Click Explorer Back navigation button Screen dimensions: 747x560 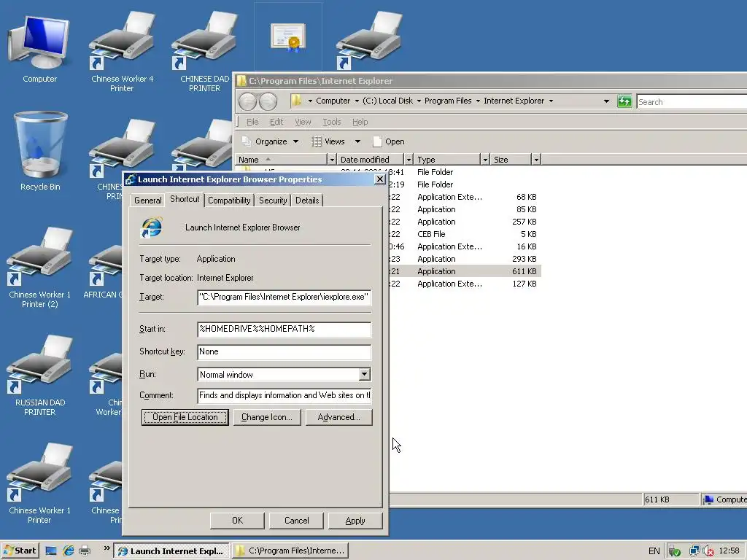247,101
